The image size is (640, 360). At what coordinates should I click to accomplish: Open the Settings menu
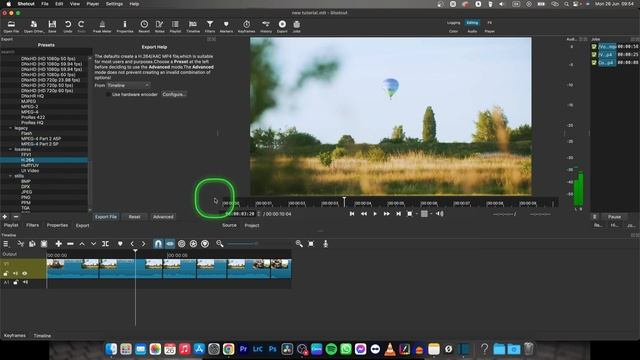(114, 4)
